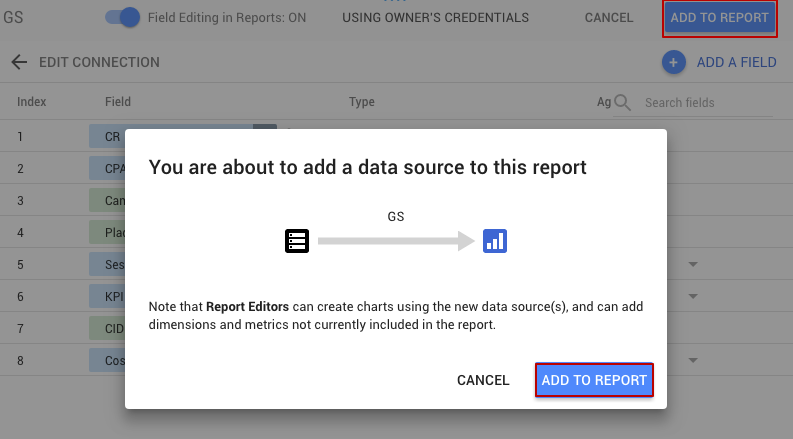Click the blue report chart icon in dialog
The image size is (793, 439).
click(495, 241)
